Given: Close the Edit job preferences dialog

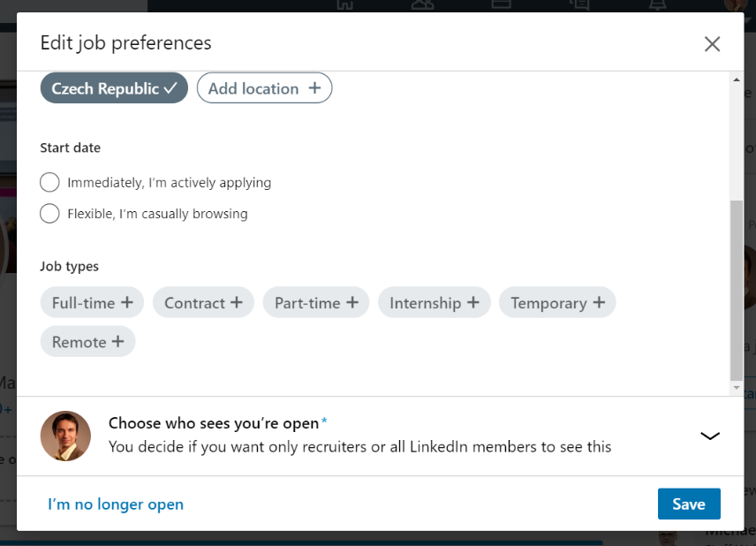Looking at the screenshot, I should (712, 44).
